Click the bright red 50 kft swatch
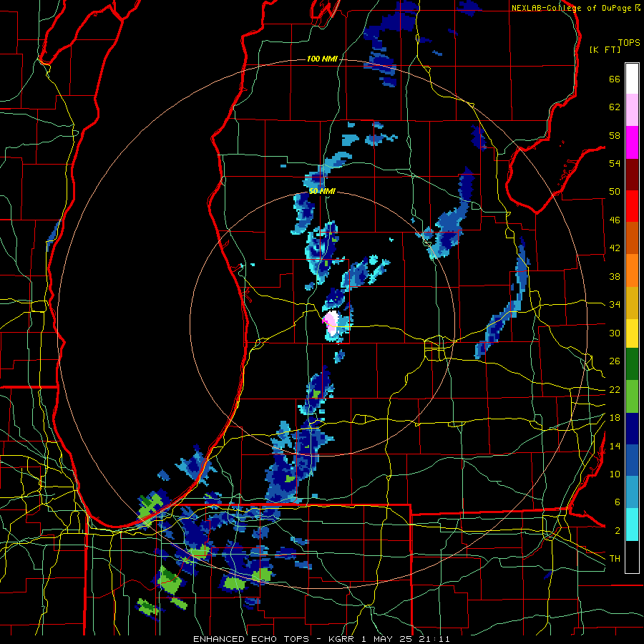Viewport: 644px width, 644px height. [632, 206]
